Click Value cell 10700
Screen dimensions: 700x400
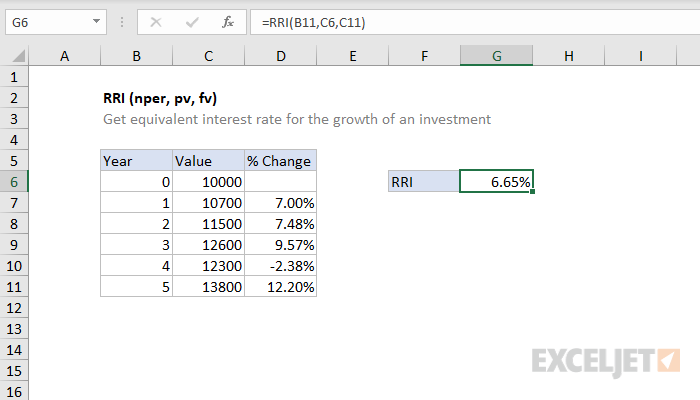coord(208,203)
